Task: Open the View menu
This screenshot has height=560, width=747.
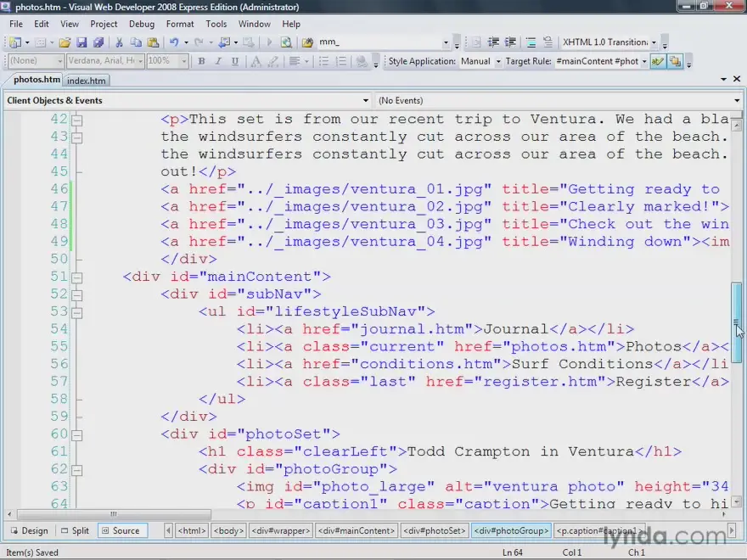Action: point(70,24)
